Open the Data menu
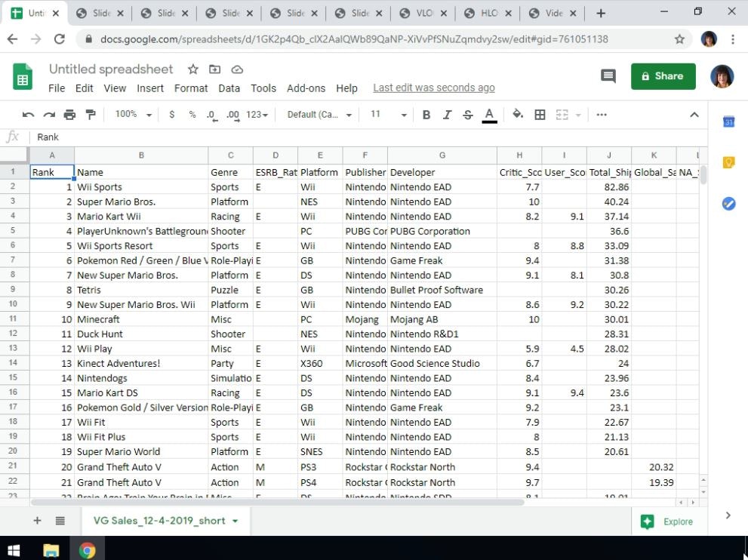 229,88
